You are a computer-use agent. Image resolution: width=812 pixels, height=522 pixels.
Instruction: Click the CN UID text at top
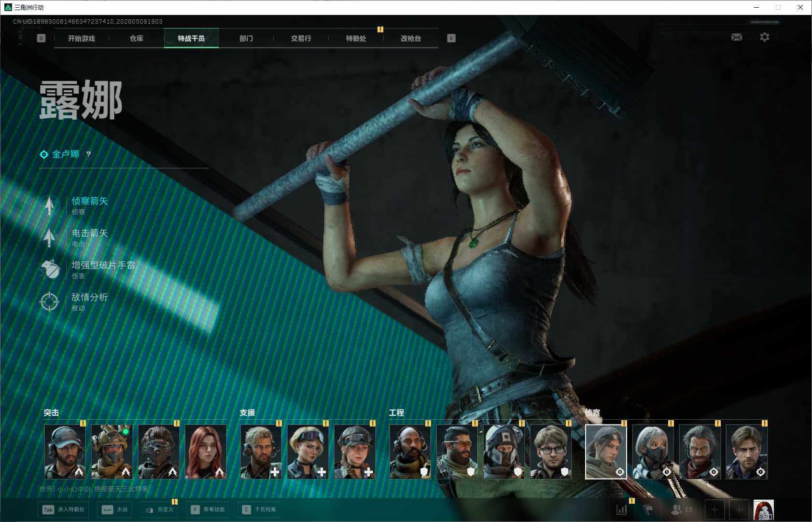(88, 22)
